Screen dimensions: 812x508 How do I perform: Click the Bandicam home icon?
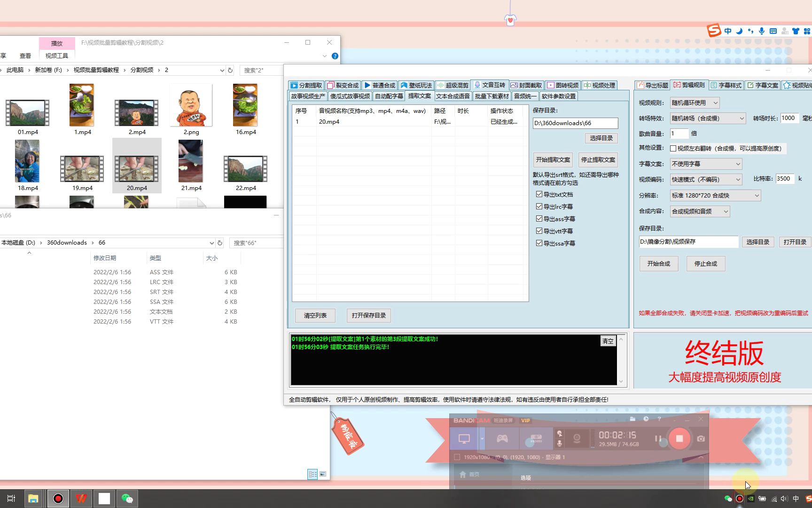(x=463, y=474)
